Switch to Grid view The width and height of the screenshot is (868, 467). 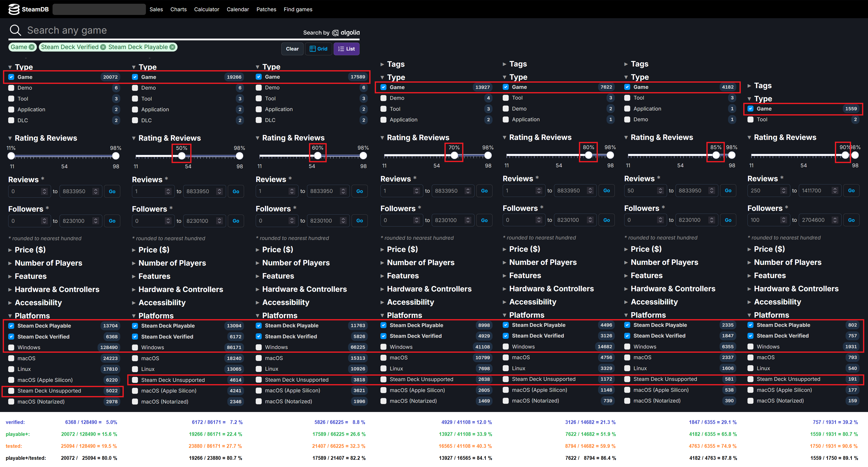click(318, 49)
